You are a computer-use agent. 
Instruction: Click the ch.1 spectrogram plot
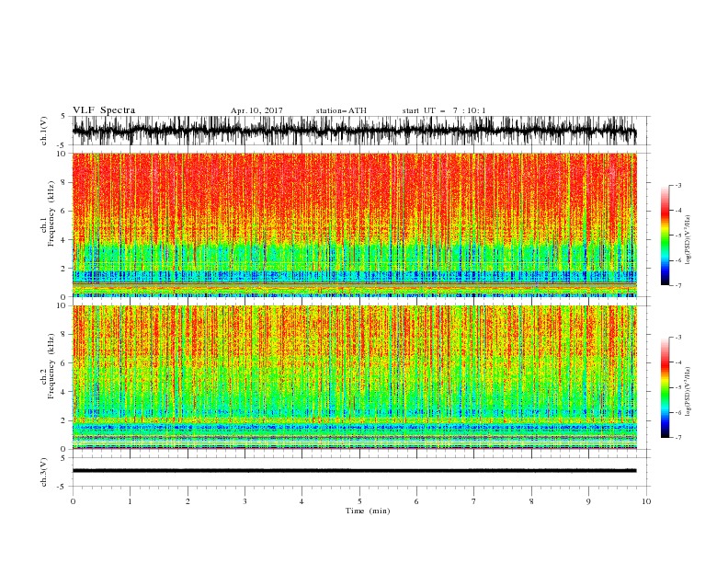[x=354, y=224]
